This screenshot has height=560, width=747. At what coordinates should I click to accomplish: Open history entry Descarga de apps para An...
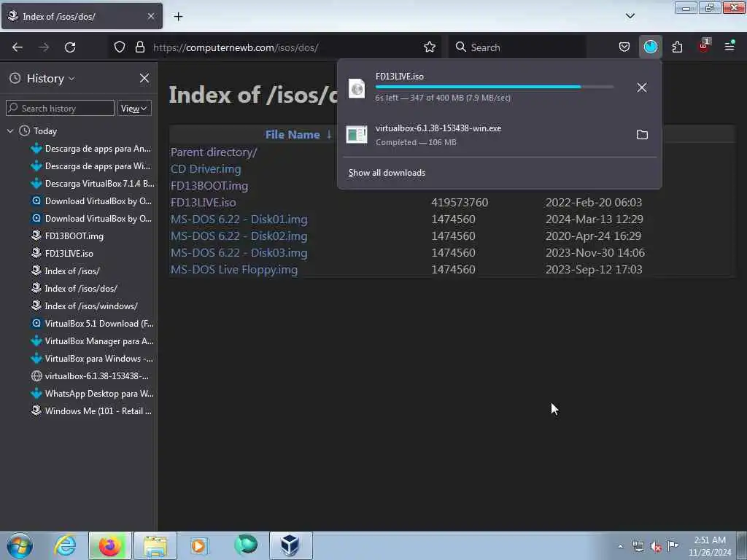[92, 149]
